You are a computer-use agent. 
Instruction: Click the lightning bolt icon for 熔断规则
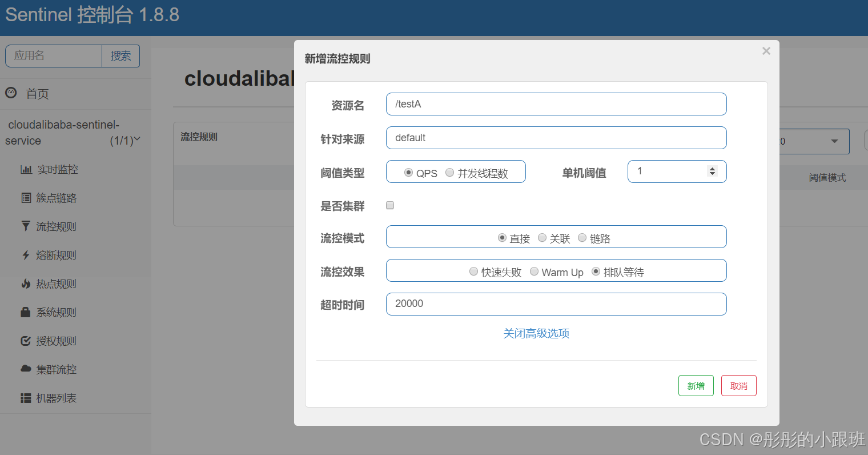[x=26, y=255]
